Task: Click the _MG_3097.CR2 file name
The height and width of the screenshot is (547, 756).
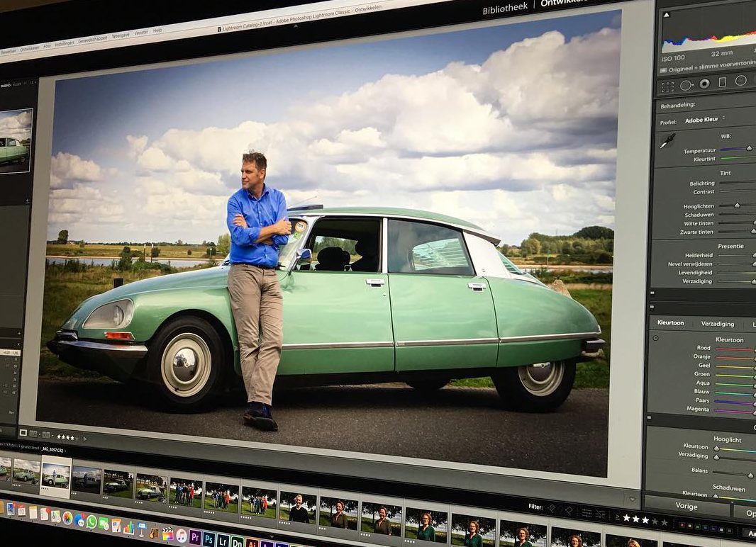Action: click(52, 450)
